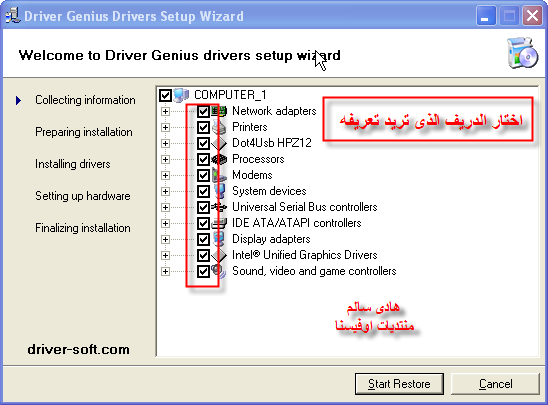Uncheck the Intel Unified Graphics Drivers checkbox
The width and height of the screenshot is (548, 405).
[203, 255]
